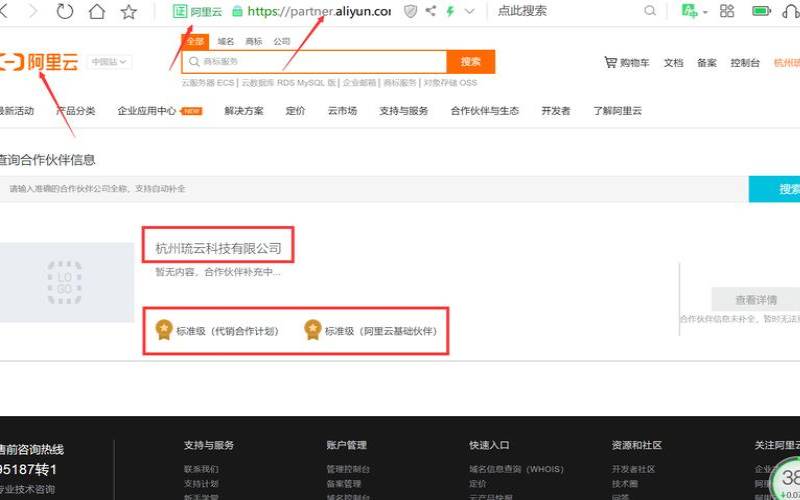Click the 查看详情 button
The width and height of the screenshot is (800, 500).
pos(756,300)
